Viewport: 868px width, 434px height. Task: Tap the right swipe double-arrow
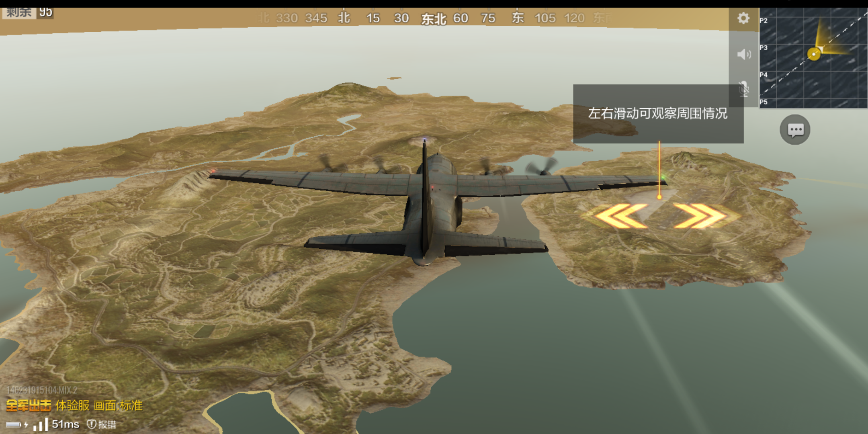[700, 216]
